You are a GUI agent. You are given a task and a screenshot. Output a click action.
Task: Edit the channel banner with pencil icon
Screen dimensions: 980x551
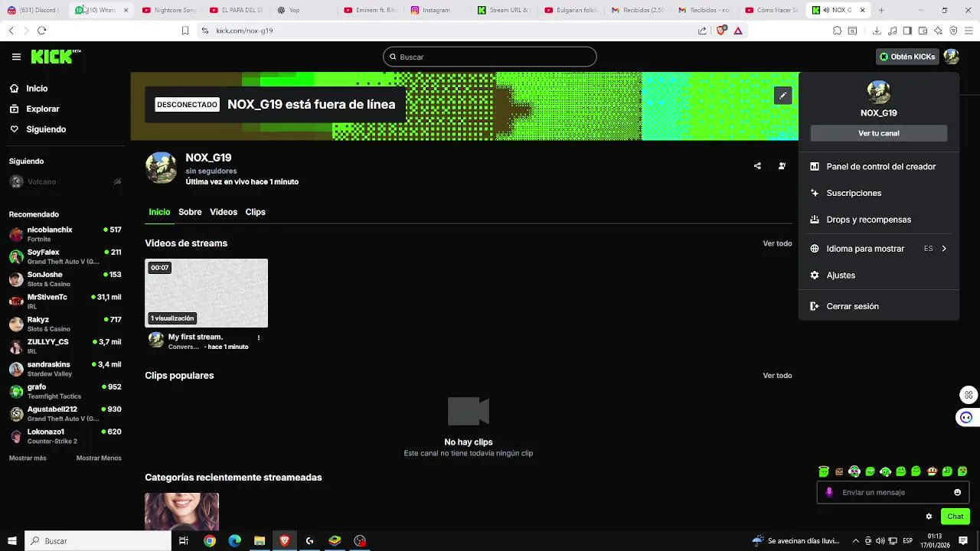(x=782, y=96)
